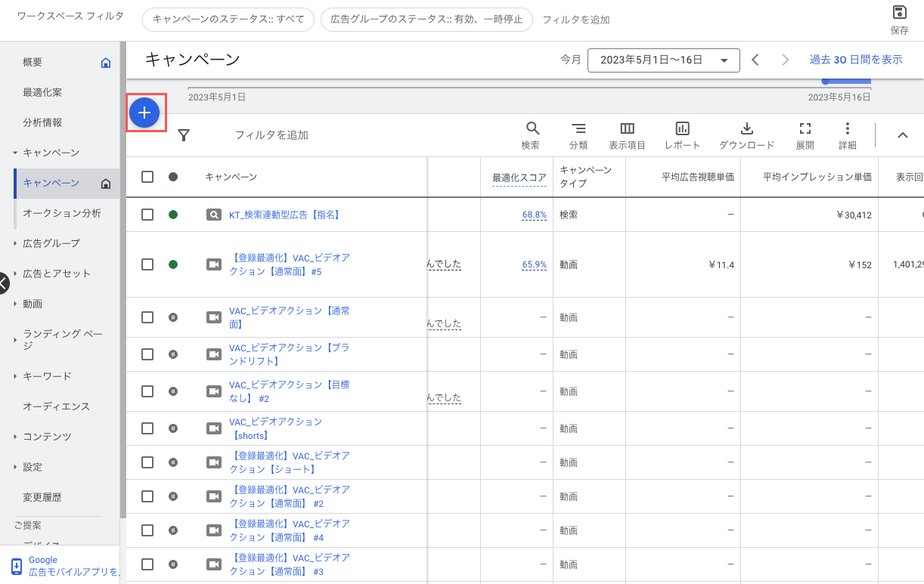Open the 表示項目 columns settings
The width and height of the screenshot is (924, 584).
(x=627, y=134)
